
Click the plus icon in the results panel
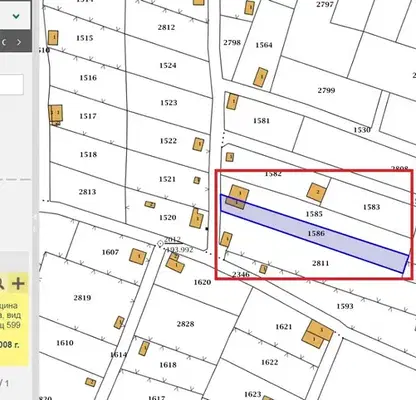[x=18, y=284]
